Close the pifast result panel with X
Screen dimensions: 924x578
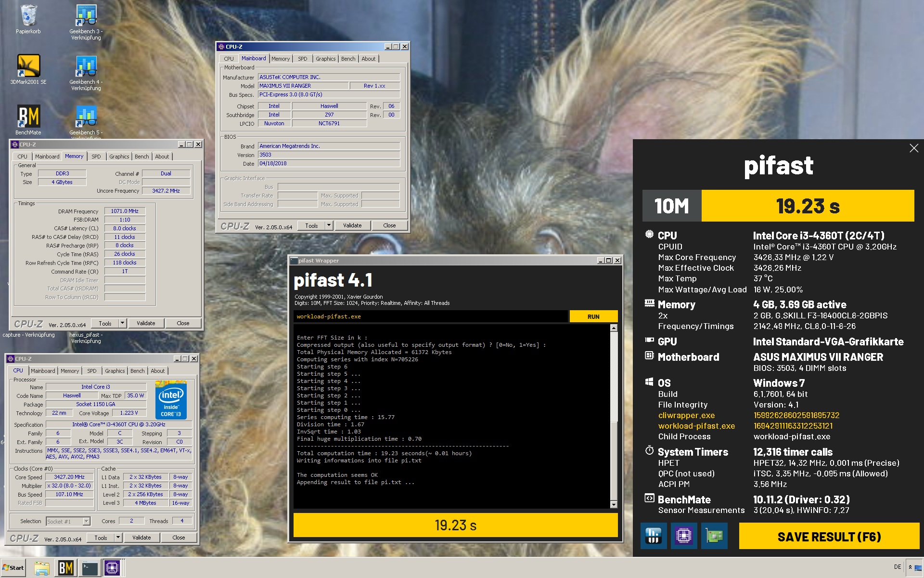click(913, 148)
